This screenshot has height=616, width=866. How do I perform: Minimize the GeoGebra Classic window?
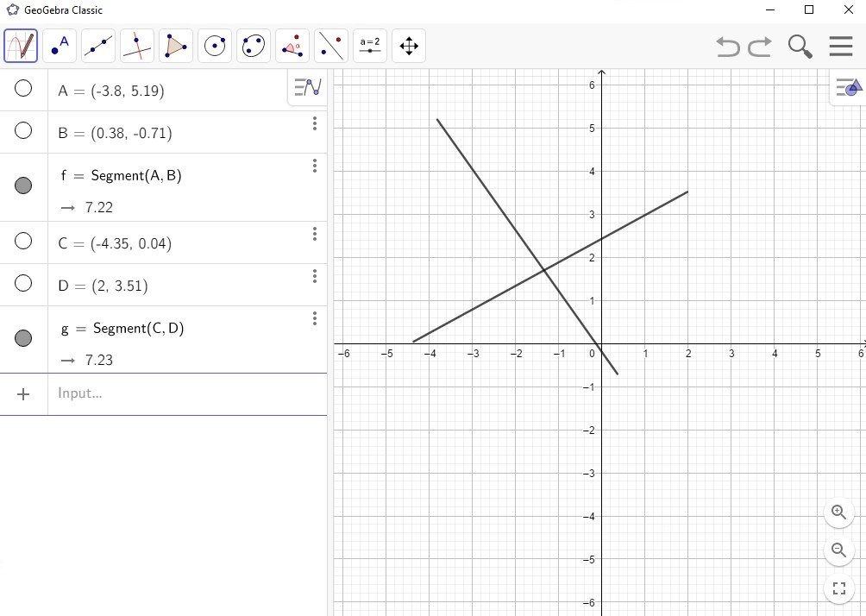point(770,10)
